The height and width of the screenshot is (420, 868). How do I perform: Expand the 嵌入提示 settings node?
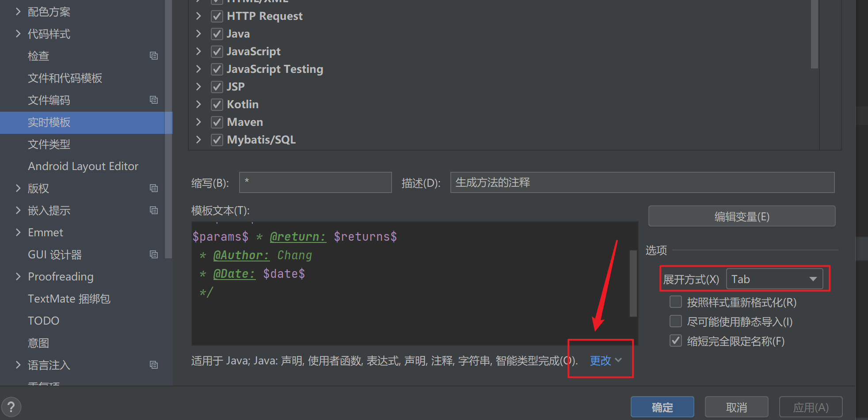pyautogui.click(x=18, y=210)
